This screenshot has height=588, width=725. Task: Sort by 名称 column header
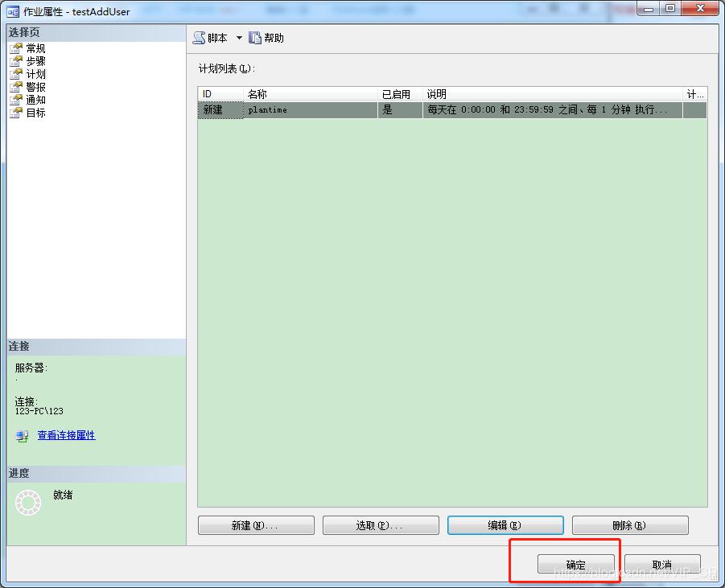(x=310, y=94)
